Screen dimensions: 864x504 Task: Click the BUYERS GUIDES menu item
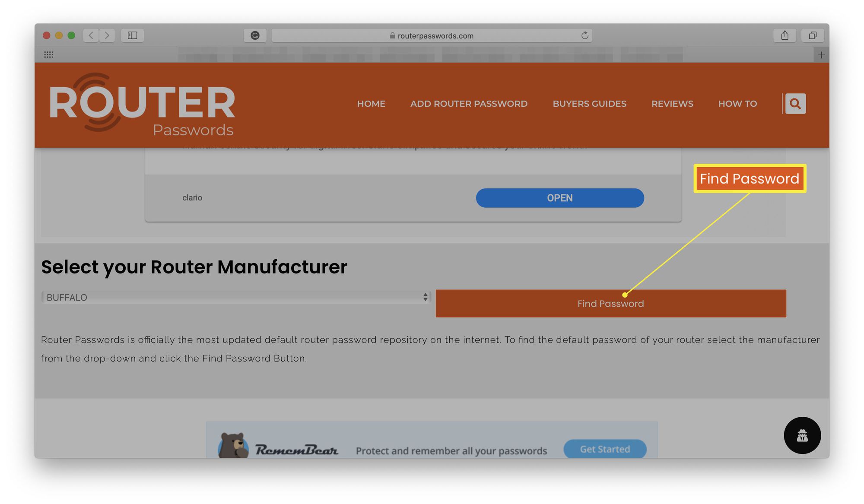click(590, 104)
